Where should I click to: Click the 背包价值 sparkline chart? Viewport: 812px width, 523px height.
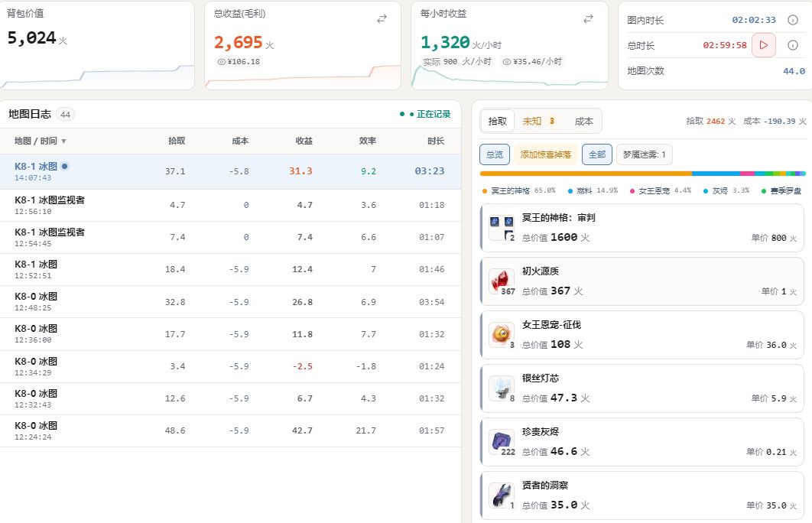coord(97,76)
